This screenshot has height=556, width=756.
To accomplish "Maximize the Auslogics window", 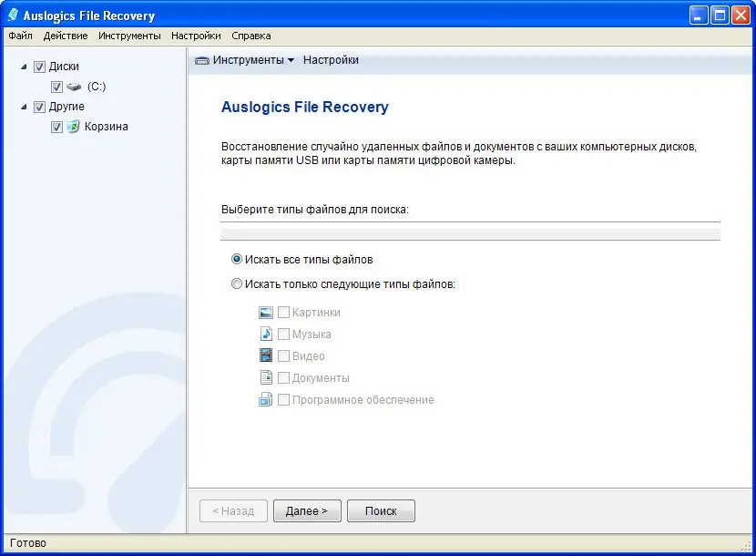I will (720, 15).
